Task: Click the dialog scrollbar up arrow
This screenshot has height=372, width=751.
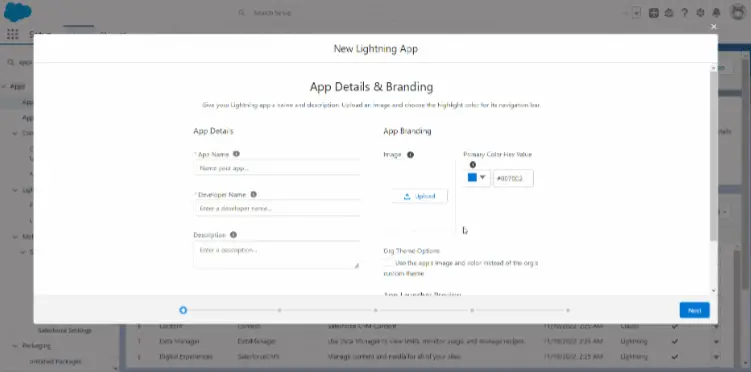Action: tap(714, 68)
